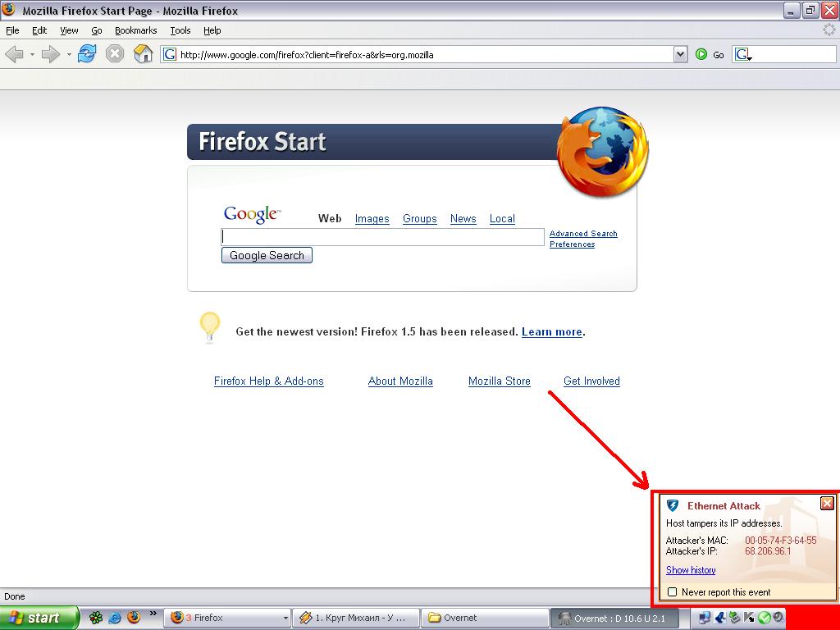Image resolution: width=840 pixels, height=630 pixels.
Task: Click the yellow lightbulb tip icon
Action: click(209, 326)
